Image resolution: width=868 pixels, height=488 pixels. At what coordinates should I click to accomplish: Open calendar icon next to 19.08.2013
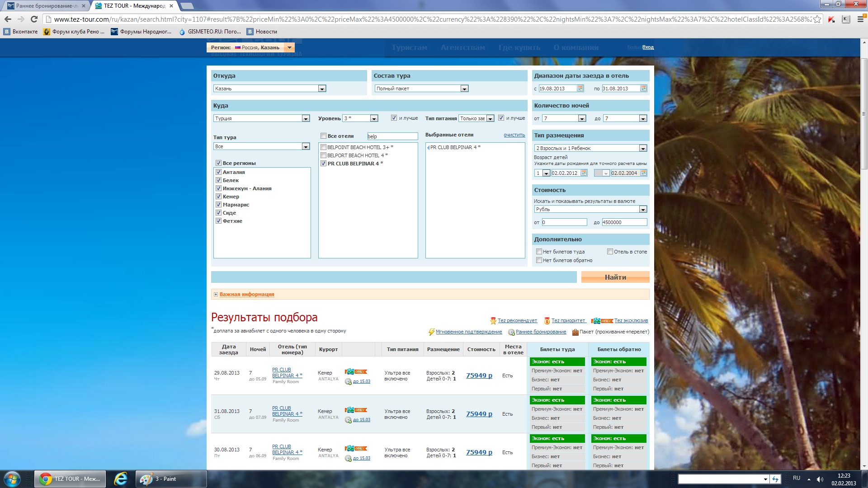(580, 89)
